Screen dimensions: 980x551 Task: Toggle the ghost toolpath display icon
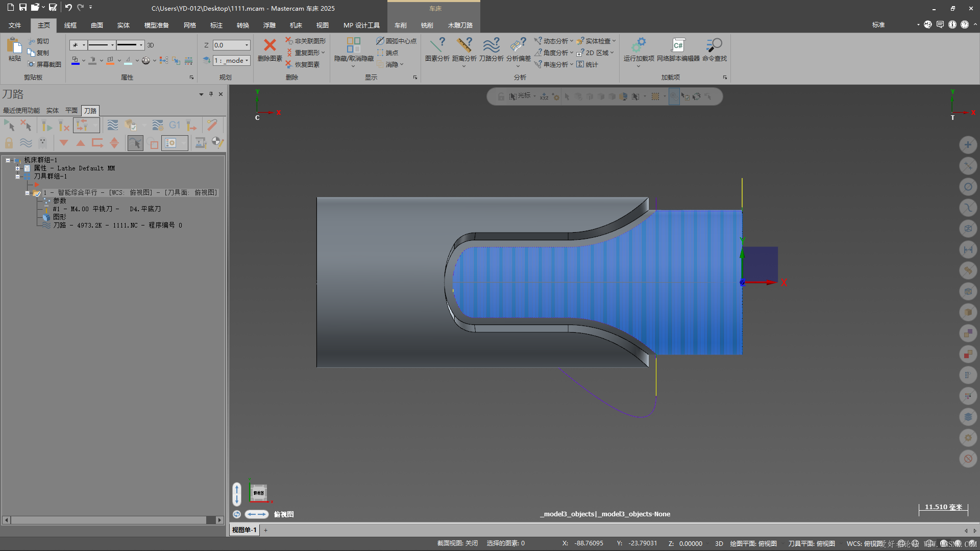42,143
